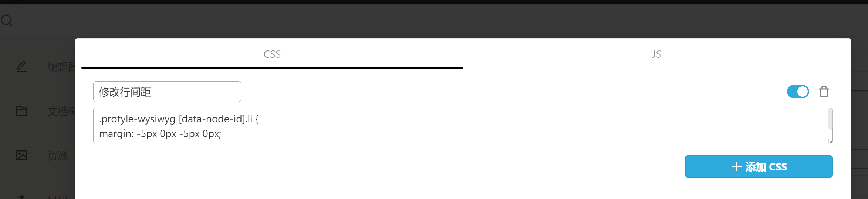Click the search magnifier icon
868x199 pixels.
pos(7,20)
